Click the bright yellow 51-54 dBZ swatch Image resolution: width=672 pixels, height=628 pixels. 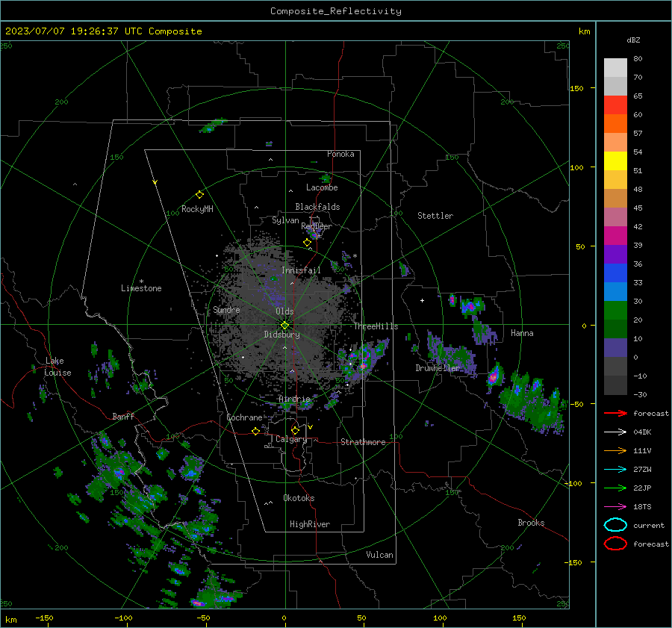[x=615, y=161]
